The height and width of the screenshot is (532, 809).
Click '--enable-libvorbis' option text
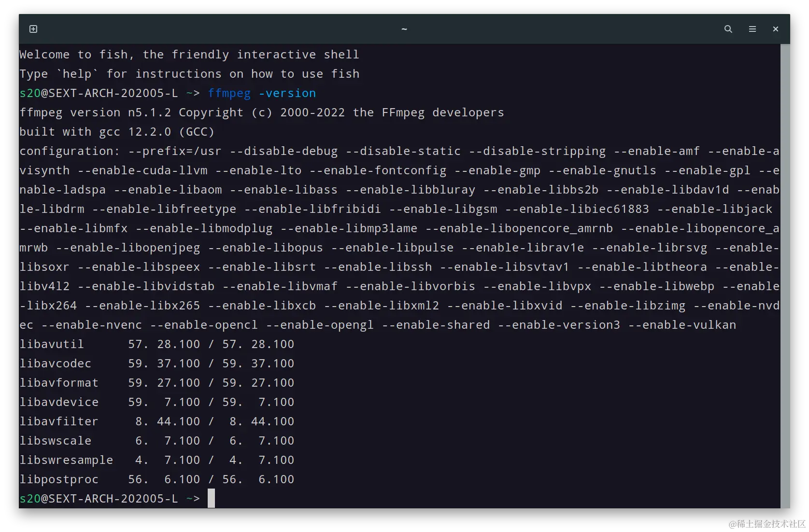(x=411, y=286)
